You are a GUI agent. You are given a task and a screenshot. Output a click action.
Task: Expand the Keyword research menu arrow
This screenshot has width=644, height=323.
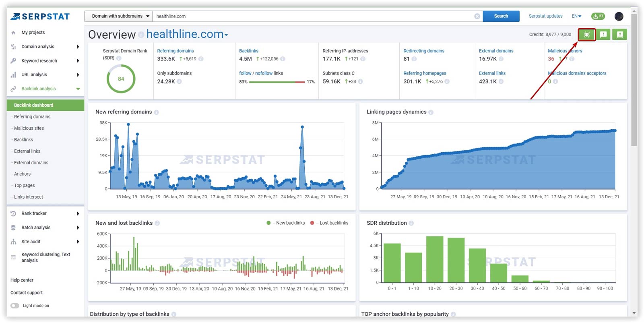click(x=78, y=61)
